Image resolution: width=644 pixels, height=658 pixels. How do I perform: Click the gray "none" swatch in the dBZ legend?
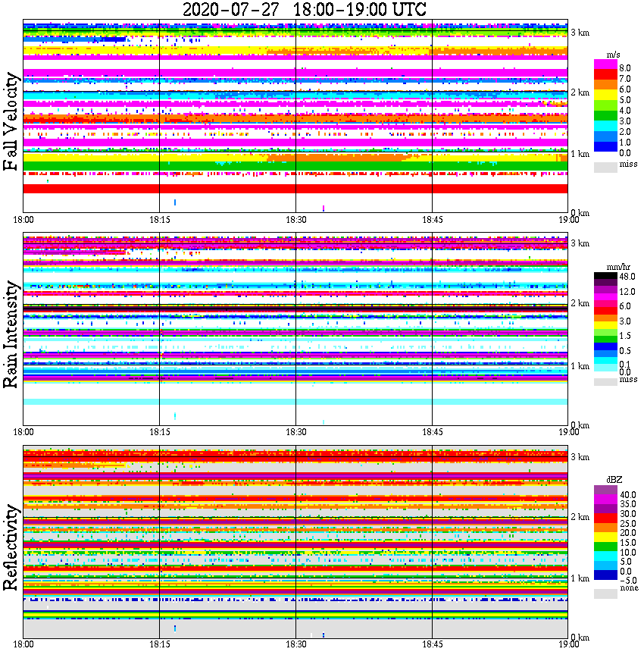[x=605, y=594]
